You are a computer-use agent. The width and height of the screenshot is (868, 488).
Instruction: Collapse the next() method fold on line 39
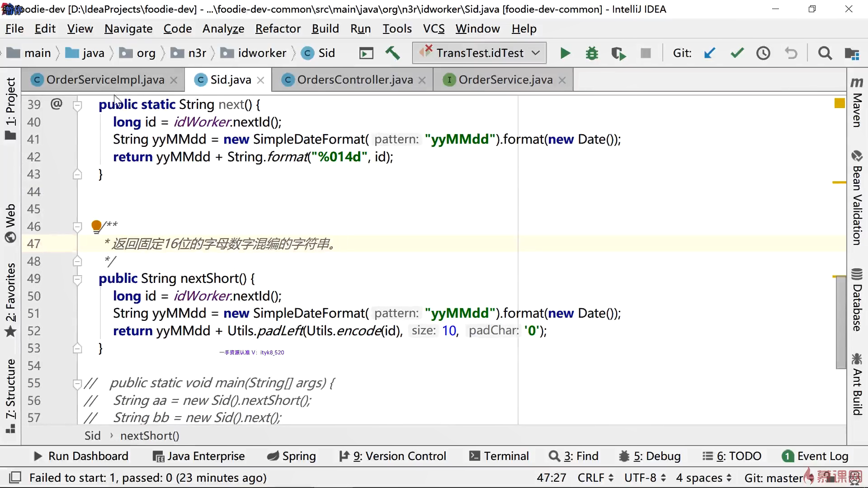point(77,106)
